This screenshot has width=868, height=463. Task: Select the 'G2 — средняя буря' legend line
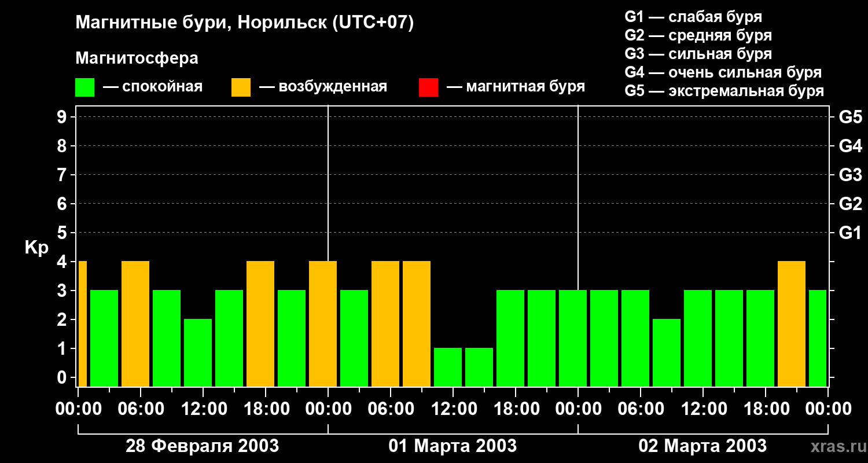tap(698, 35)
